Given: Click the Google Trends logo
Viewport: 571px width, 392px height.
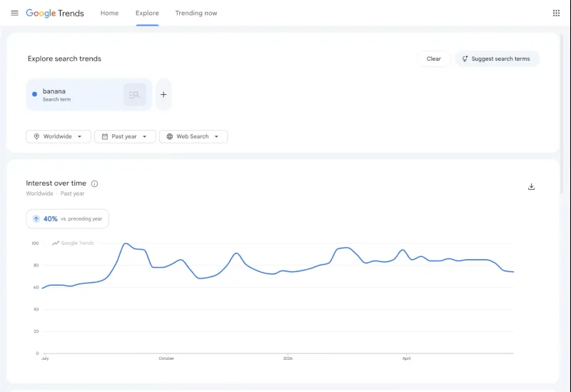Looking at the screenshot, I should tap(55, 13).
